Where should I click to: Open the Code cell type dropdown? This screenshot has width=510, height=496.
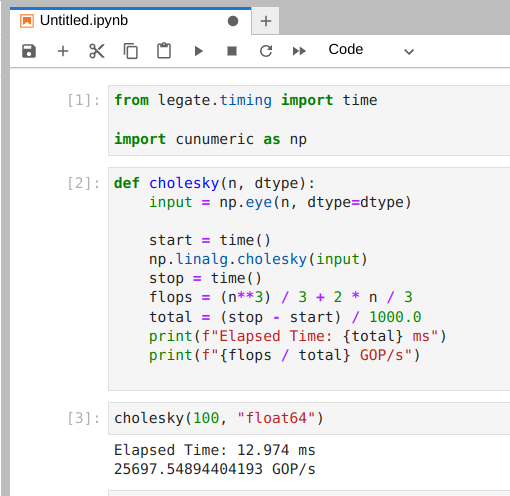pos(371,50)
